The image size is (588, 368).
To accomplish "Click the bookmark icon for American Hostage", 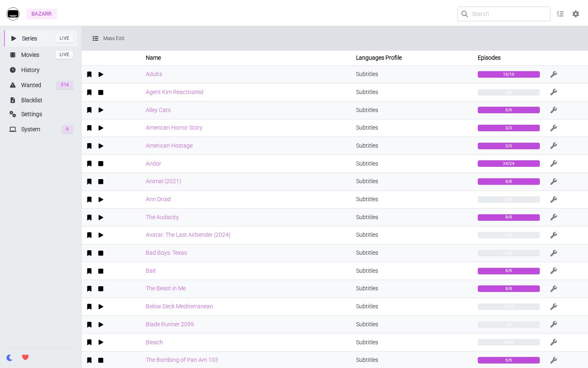I will click(89, 146).
